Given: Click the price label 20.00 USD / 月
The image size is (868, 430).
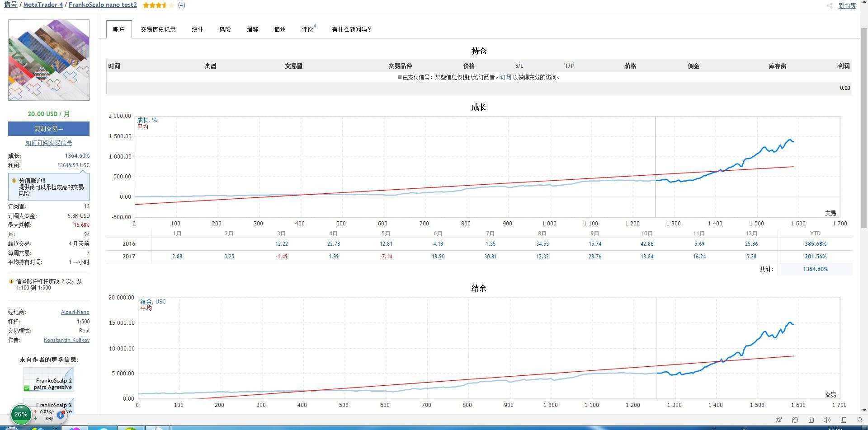Looking at the screenshot, I should [x=49, y=114].
